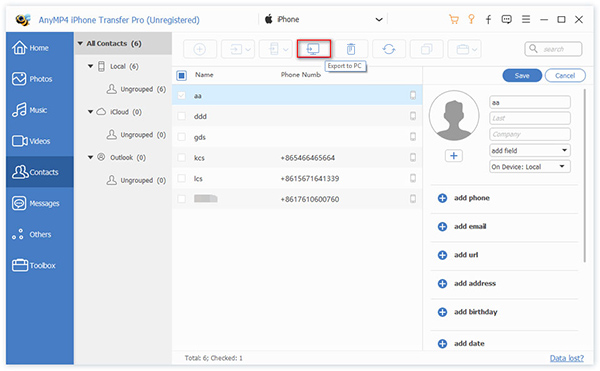
Task: Click the Add contact plus toolbar icon
Action: (x=199, y=49)
